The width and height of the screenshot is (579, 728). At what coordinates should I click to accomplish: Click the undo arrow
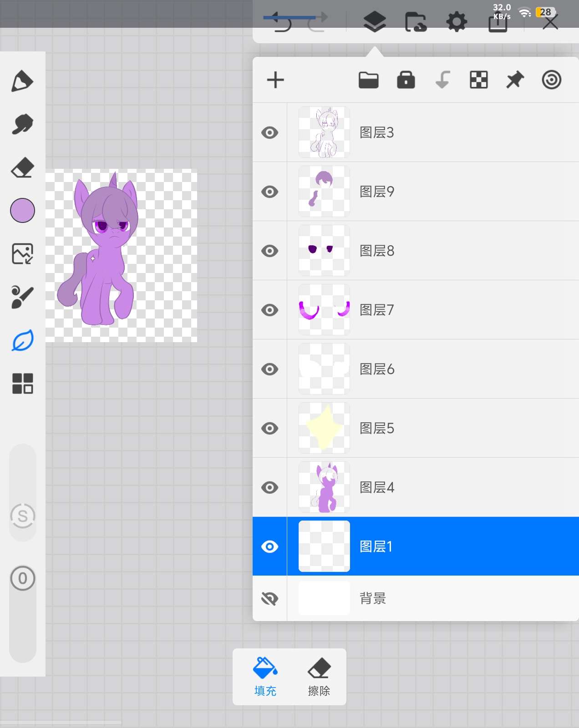point(282,22)
